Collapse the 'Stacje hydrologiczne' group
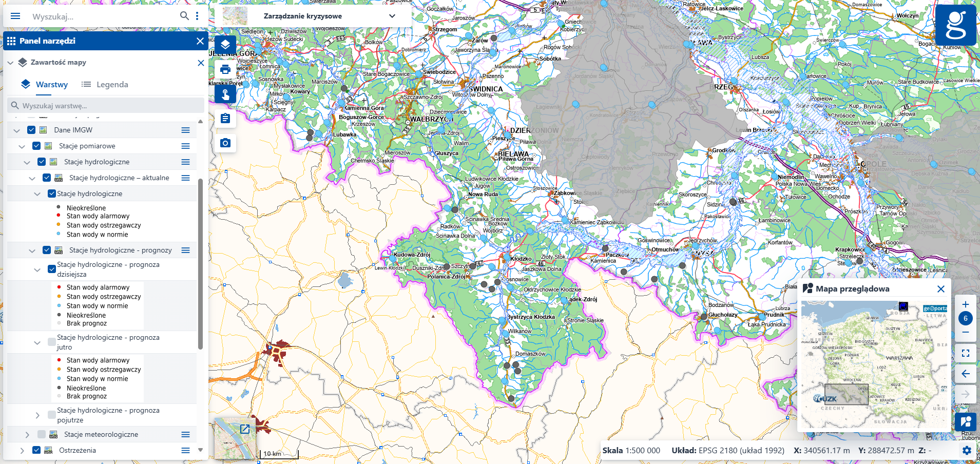The image size is (980, 464). pyautogui.click(x=26, y=162)
